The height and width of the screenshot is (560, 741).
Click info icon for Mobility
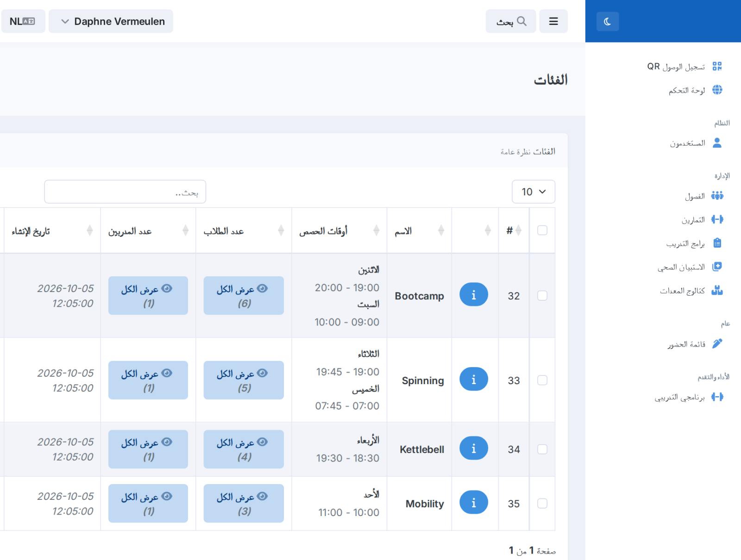click(x=473, y=502)
